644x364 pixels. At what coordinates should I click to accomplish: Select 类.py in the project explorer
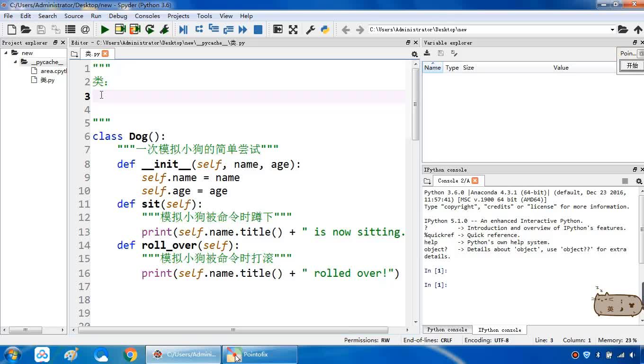(47, 80)
